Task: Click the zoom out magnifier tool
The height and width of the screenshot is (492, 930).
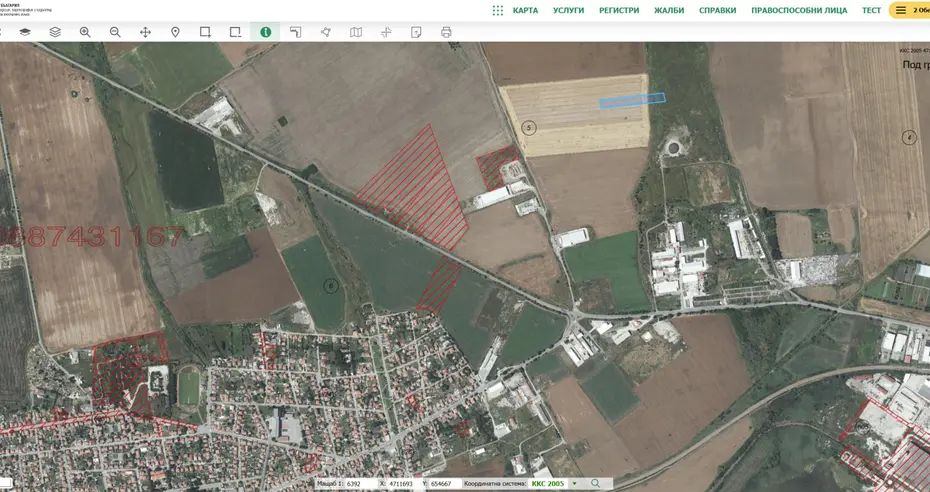Action: tap(115, 32)
